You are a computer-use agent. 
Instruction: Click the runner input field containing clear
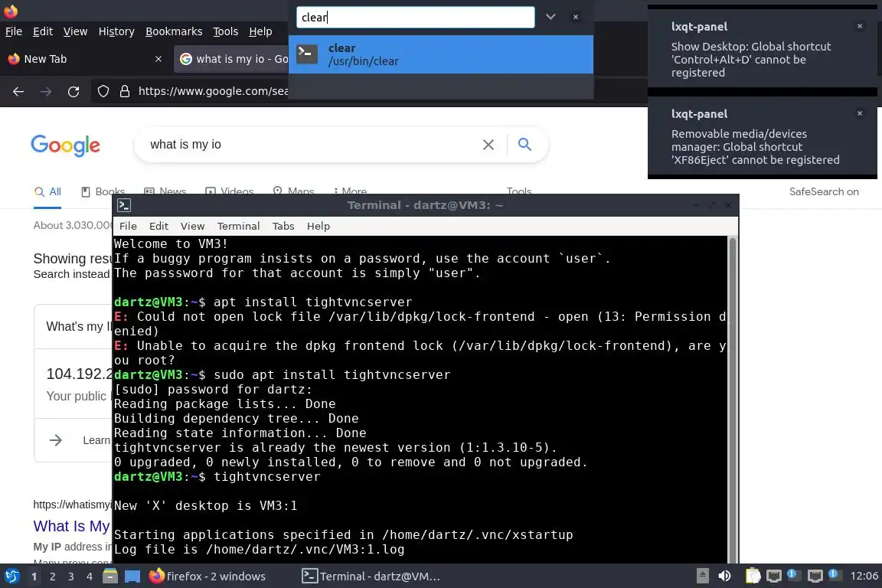(415, 17)
